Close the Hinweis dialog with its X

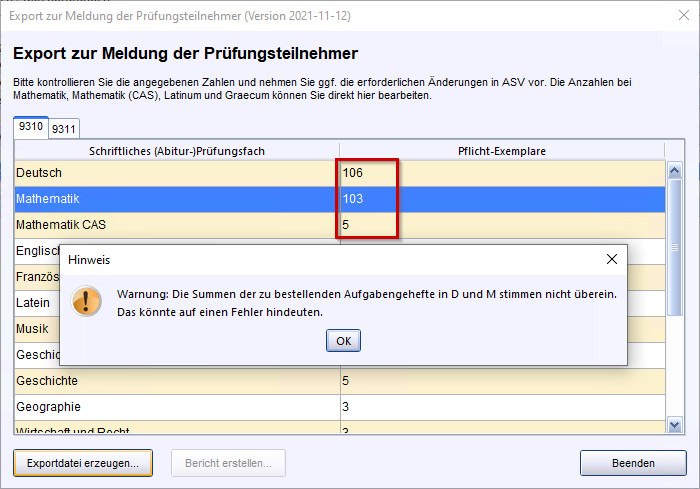point(612,259)
